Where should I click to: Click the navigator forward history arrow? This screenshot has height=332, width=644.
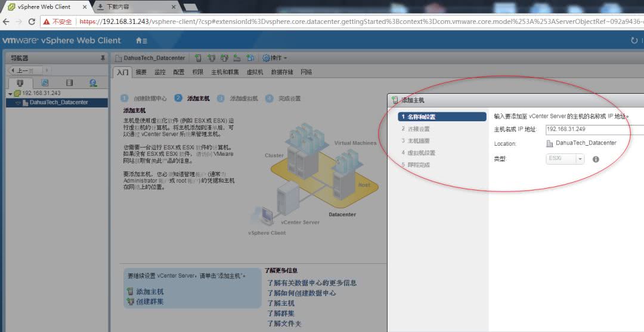47,70
